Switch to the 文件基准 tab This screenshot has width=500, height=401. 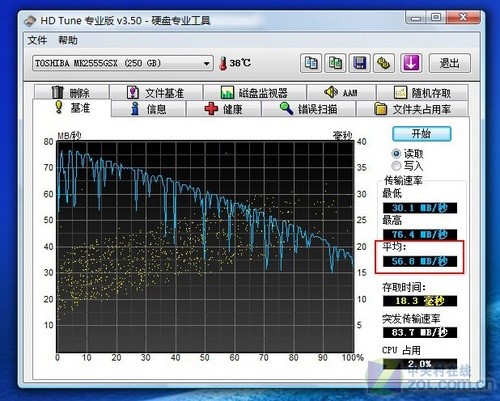click(156, 92)
